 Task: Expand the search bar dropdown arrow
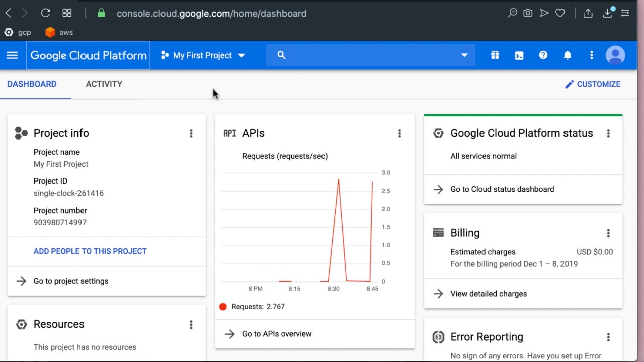464,55
